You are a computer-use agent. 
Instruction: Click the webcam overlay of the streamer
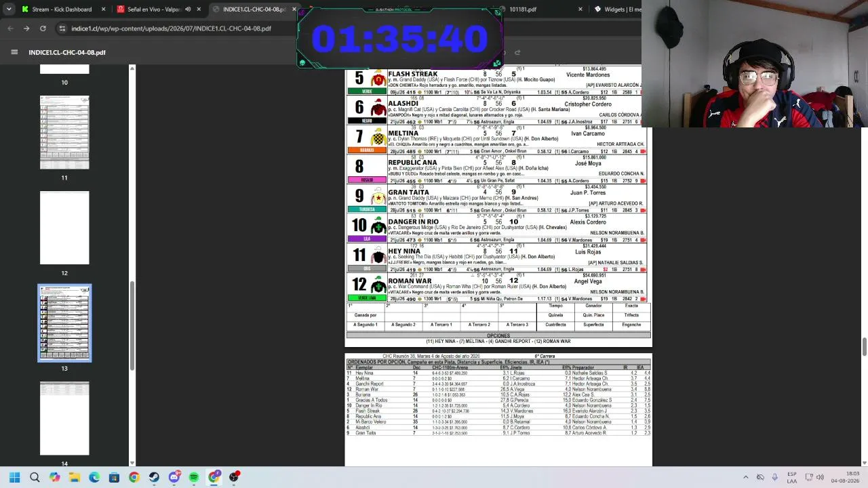click(x=754, y=64)
